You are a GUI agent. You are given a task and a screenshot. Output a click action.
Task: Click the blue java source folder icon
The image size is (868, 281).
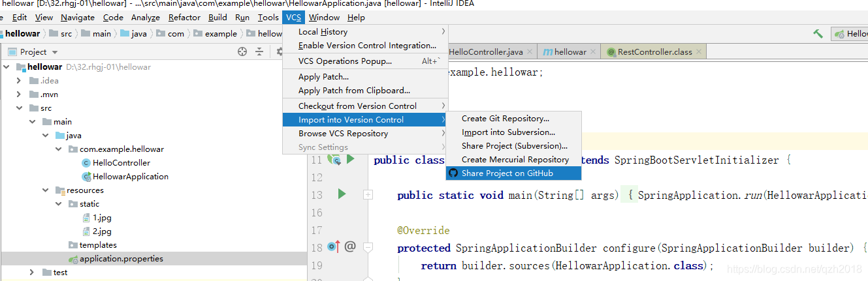[x=59, y=136]
